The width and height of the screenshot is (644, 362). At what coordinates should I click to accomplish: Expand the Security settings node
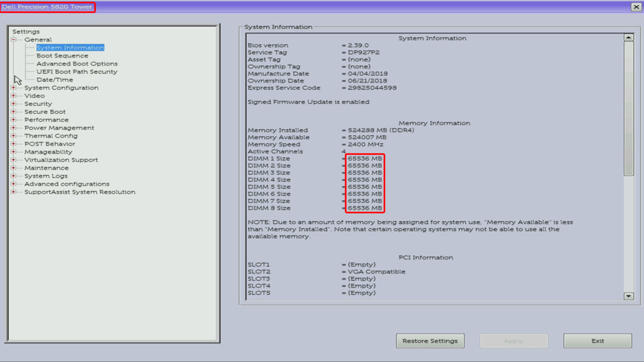tap(13, 104)
